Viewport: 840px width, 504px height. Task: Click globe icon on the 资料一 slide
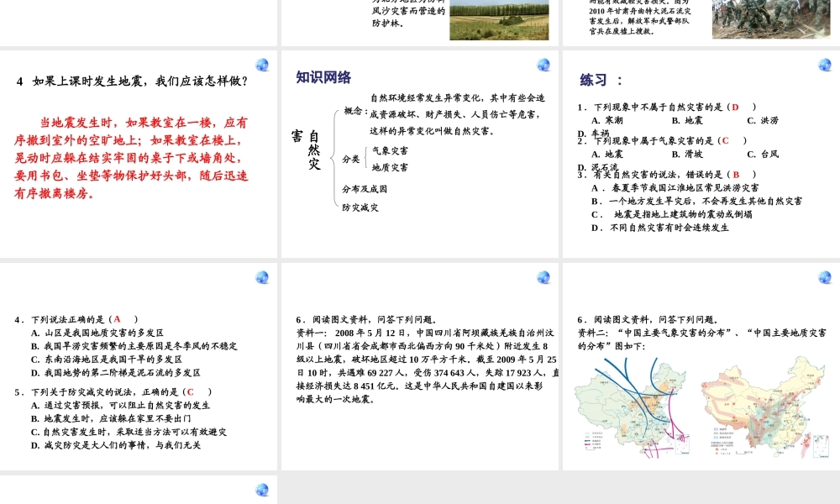click(x=543, y=277)
